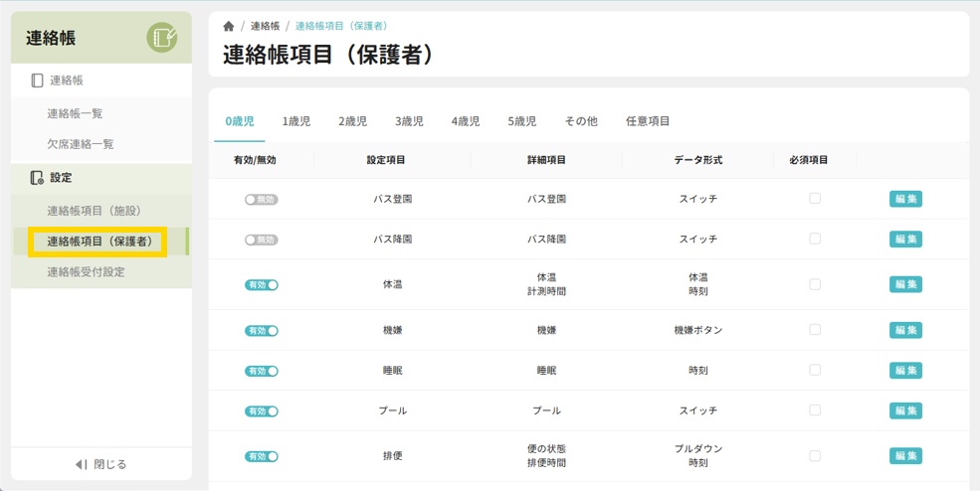Viewport: 980px width, 491px height.
Task: Mark 体温 row as required
Action: pos(815,284)
